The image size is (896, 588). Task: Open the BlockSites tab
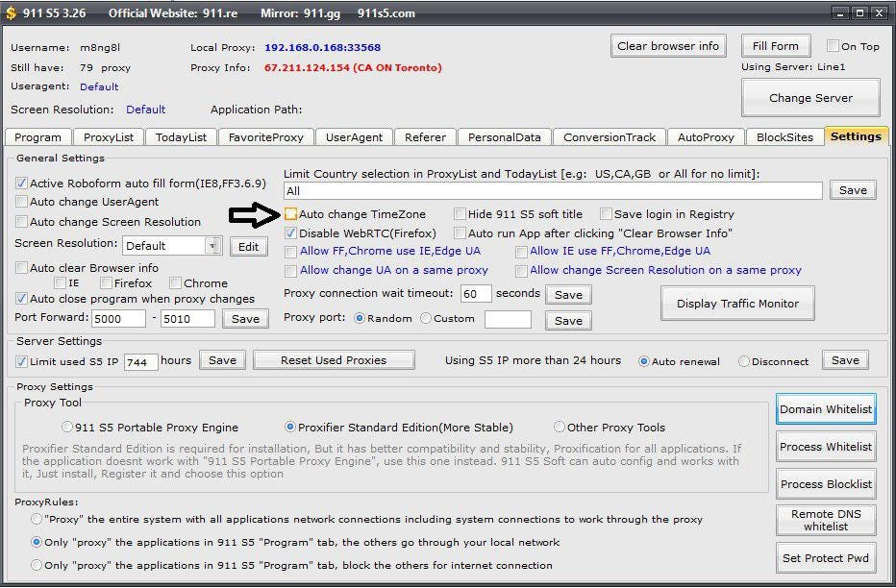(784, 137)
